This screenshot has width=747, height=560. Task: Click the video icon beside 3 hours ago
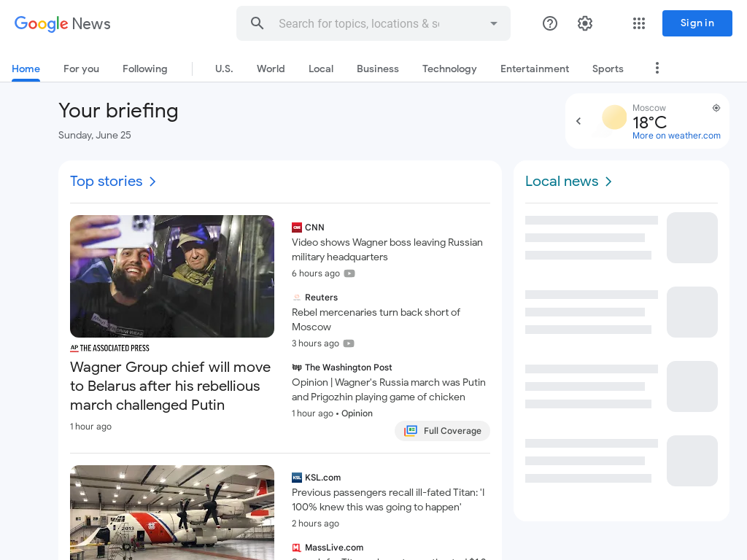pos(349,343)
